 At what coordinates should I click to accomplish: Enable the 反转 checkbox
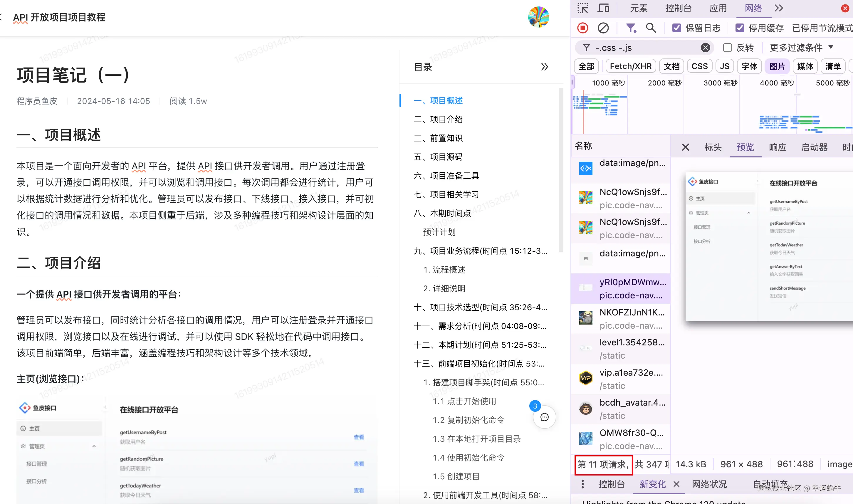click(727, 48)
